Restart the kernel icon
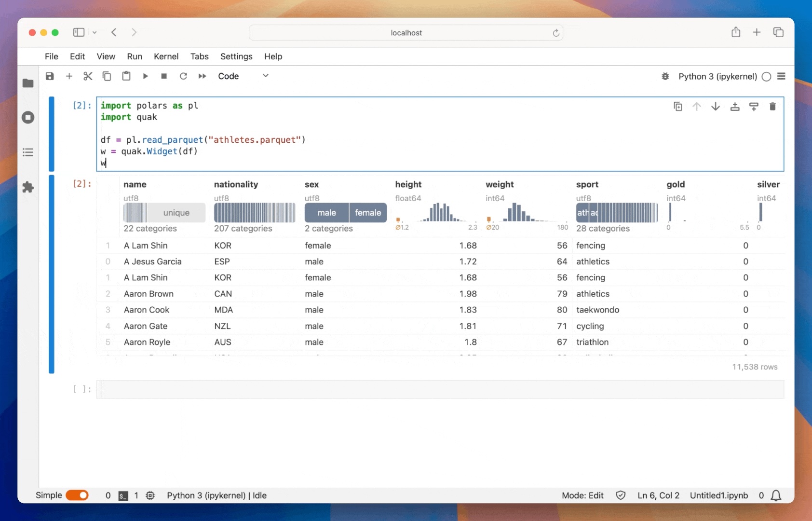812x521 pixels. pos(183,76)
